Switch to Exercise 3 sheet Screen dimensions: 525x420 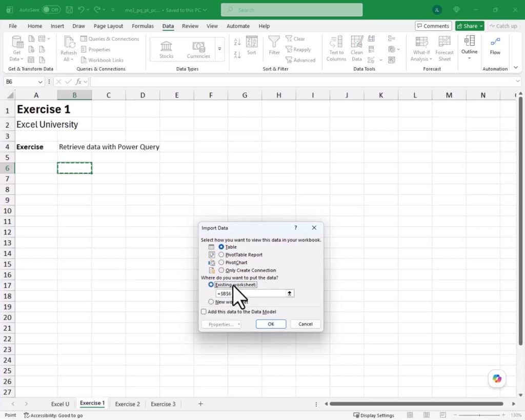click(163, 404)
